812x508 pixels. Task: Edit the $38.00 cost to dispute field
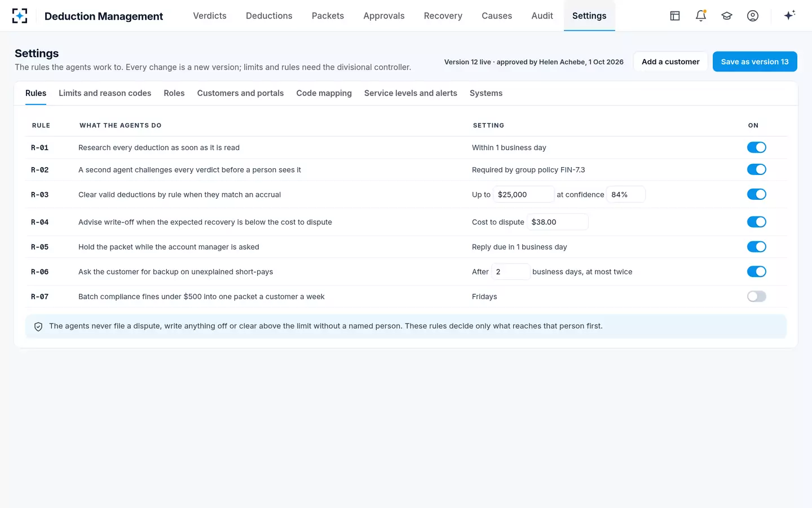click(x=558, y=222)
